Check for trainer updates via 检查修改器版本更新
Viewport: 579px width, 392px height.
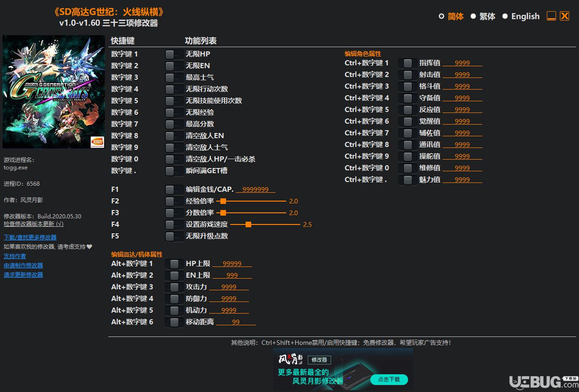coord(34,224)
